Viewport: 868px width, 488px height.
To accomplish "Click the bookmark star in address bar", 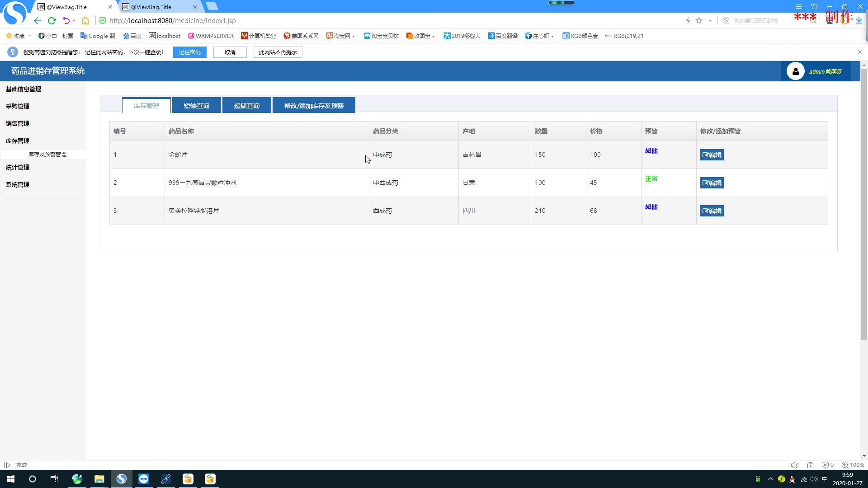I will point(699,20).
